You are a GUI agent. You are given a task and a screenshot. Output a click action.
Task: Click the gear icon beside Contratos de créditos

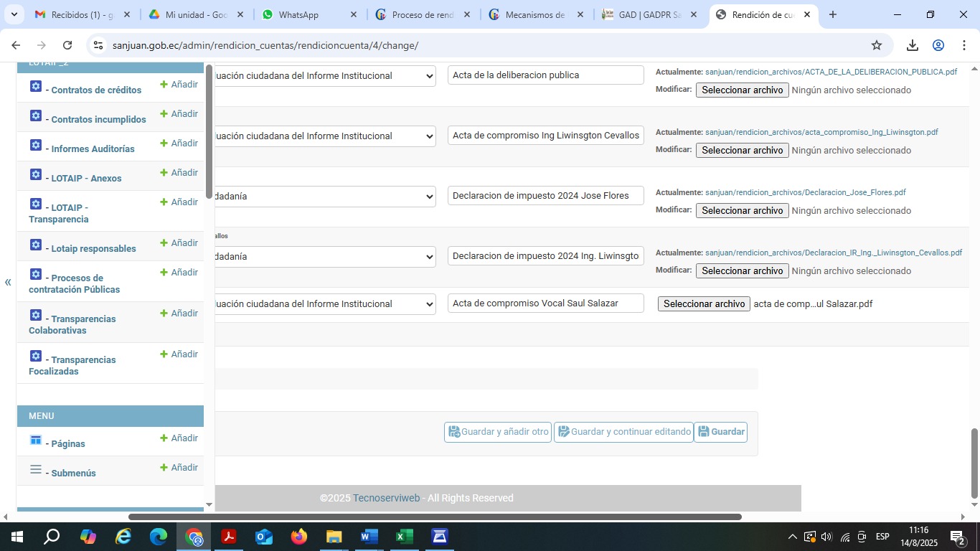pyautogui.click(x=36, y=87)
